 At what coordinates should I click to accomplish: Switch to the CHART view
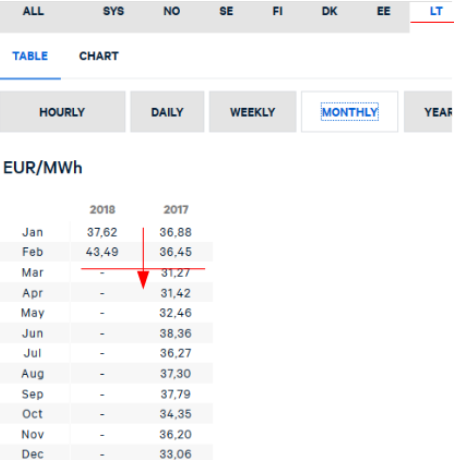click(x=99, y=56)
